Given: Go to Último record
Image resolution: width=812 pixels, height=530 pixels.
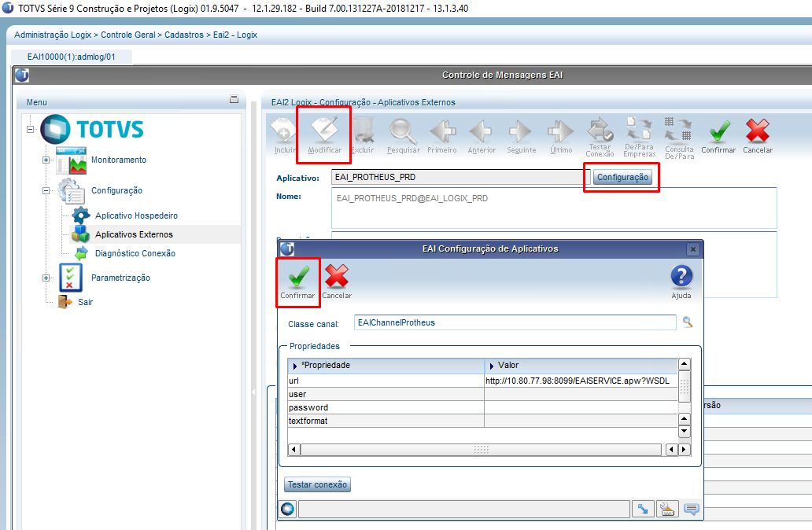Looking at the screenshot, I should point(561,135).
